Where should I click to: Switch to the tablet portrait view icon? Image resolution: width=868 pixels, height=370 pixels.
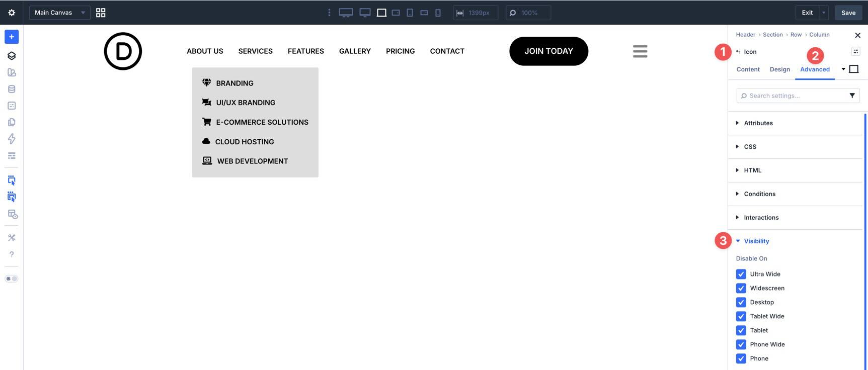point(410,13)
